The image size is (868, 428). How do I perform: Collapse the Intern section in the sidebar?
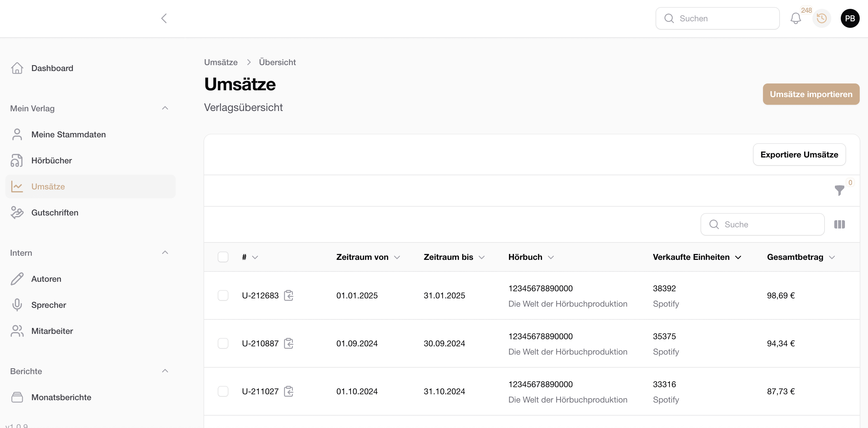[x=165, y=252]
